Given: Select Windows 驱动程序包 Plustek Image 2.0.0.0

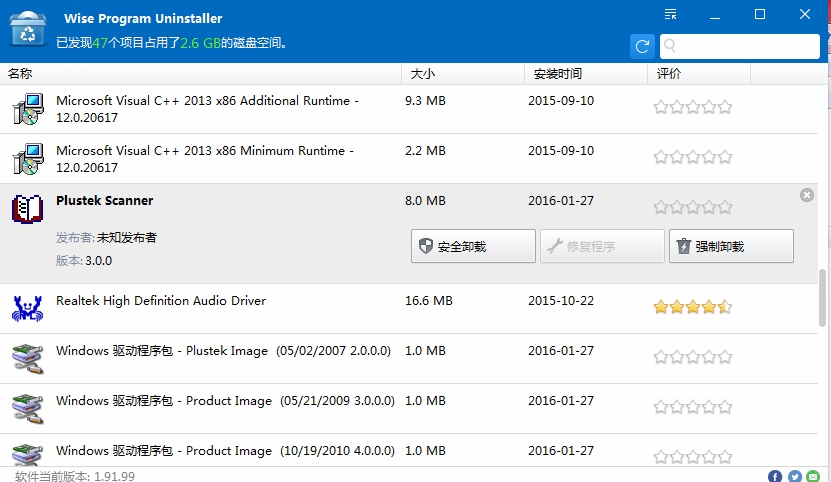Looking at the screenshot, I should point(223,350).
